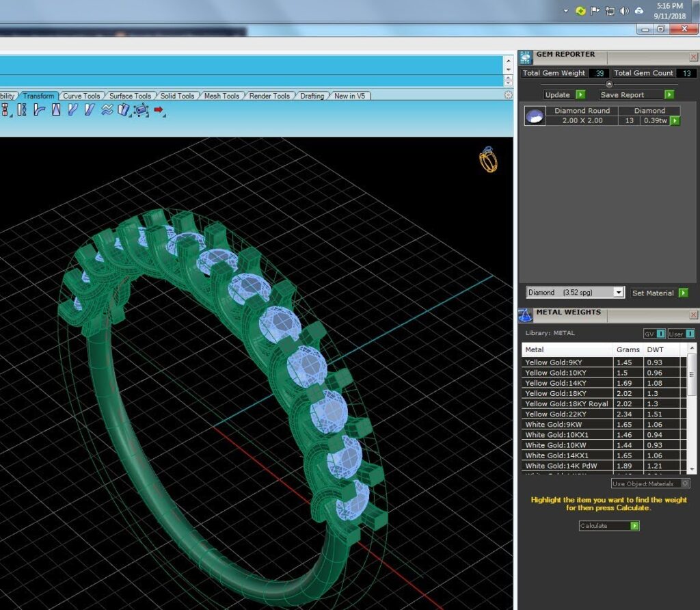Close the Gem Reporter panel
This screenshot has height=610, width=700.
pyautogui.click(x=693, y=57)
